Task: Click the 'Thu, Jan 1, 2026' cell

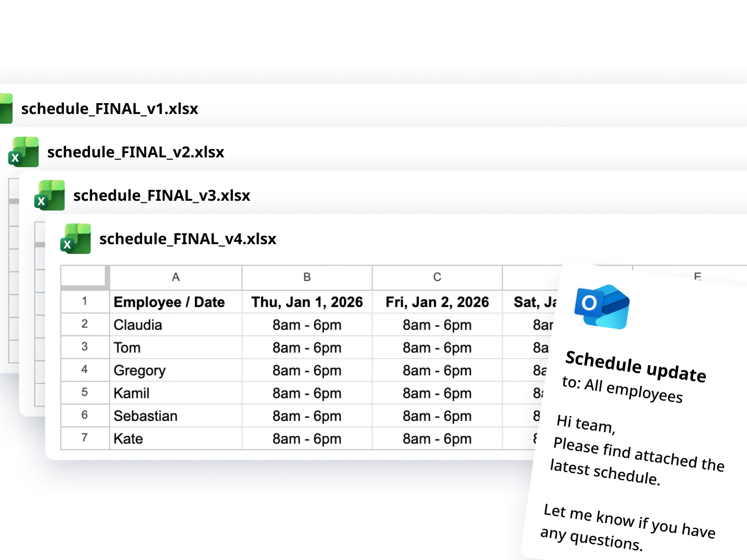Action: pos(307,302)
